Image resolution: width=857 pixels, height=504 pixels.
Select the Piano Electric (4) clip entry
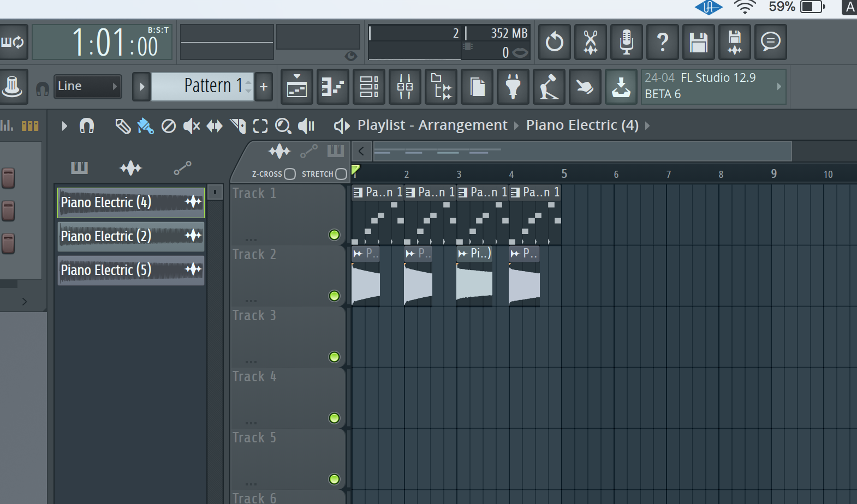(x=131, y=202)
